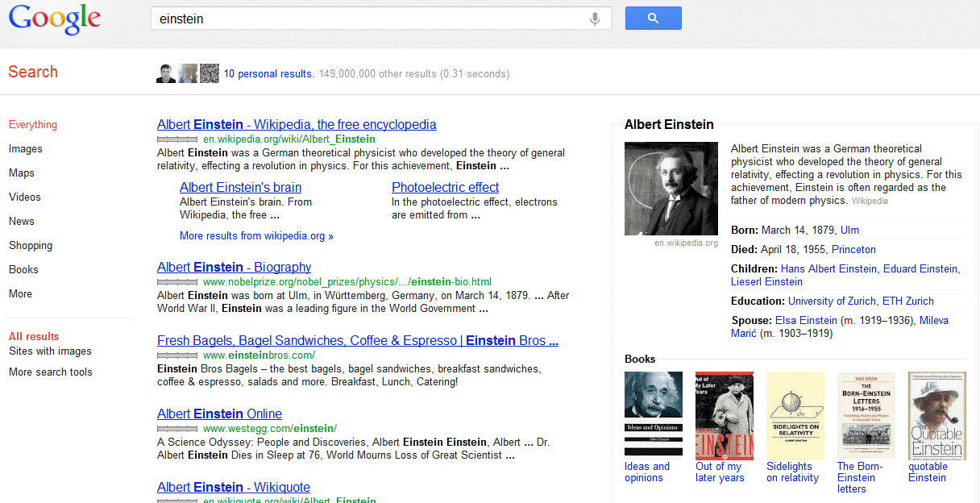The image size is (980, 503).
Task: Expand More search categories
Action: point(20,294)
